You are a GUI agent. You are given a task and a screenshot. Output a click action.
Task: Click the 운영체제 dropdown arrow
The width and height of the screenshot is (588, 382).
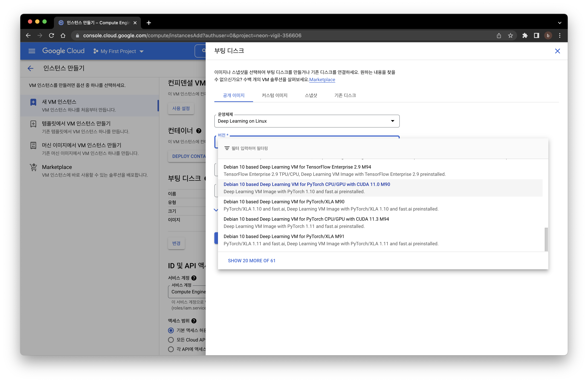point(392,121)
